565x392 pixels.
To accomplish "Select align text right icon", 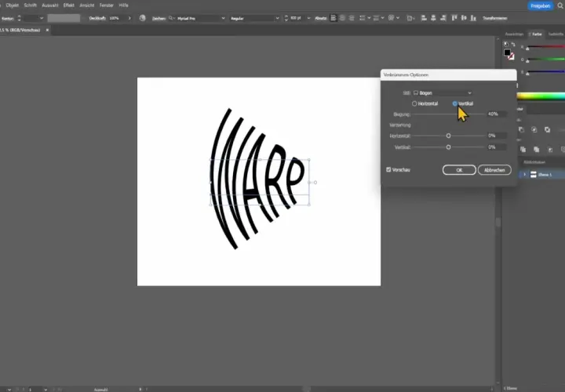I will click(x=352, y=18).
